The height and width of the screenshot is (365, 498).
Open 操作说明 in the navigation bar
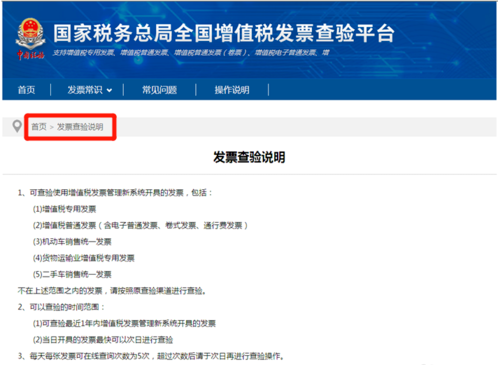point(232,90)
